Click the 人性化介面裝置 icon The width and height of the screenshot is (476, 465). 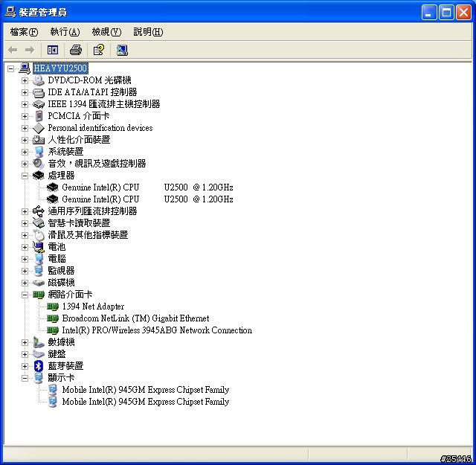coord(39,140)
